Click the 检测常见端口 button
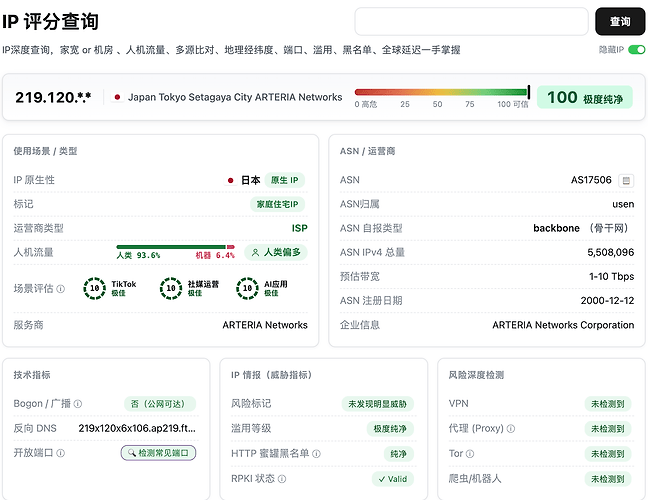Screen dimensions: 648x500 pos(158,453)
